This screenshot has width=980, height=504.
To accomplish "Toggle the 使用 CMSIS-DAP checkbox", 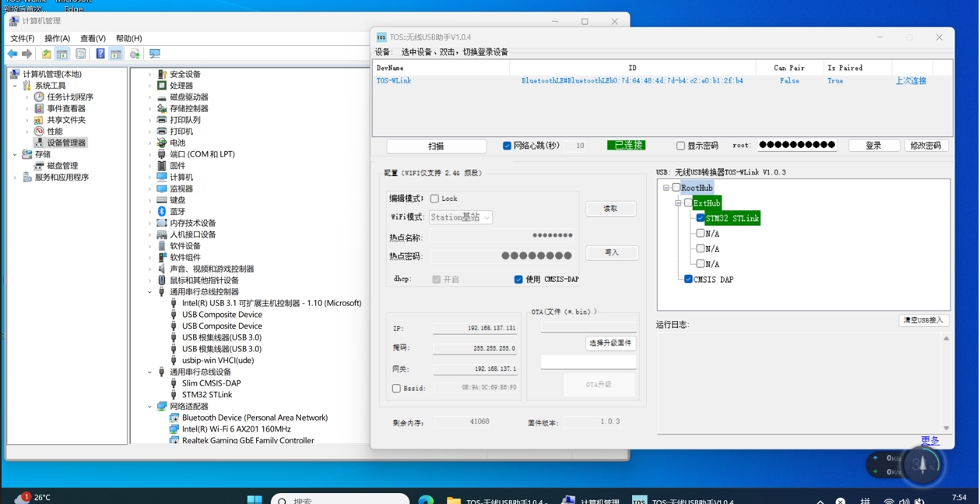I will pos(518,280).
